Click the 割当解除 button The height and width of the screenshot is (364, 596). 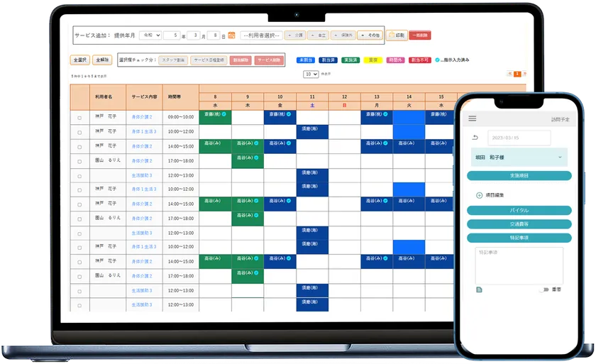pyautogui.click(x=241, y=60)
